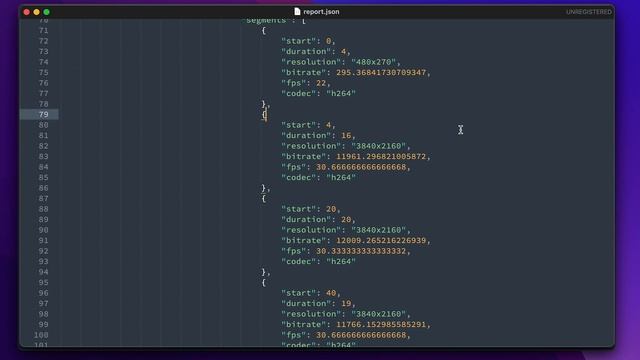The image size is (640, 360).
Task: Place cursor on "start": 4 line
Action: tap(308, 125)
